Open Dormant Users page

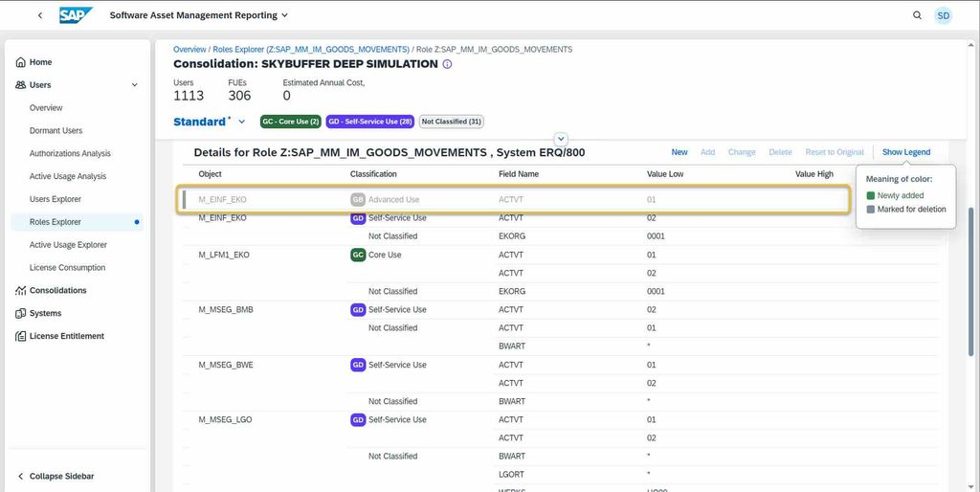56,131
